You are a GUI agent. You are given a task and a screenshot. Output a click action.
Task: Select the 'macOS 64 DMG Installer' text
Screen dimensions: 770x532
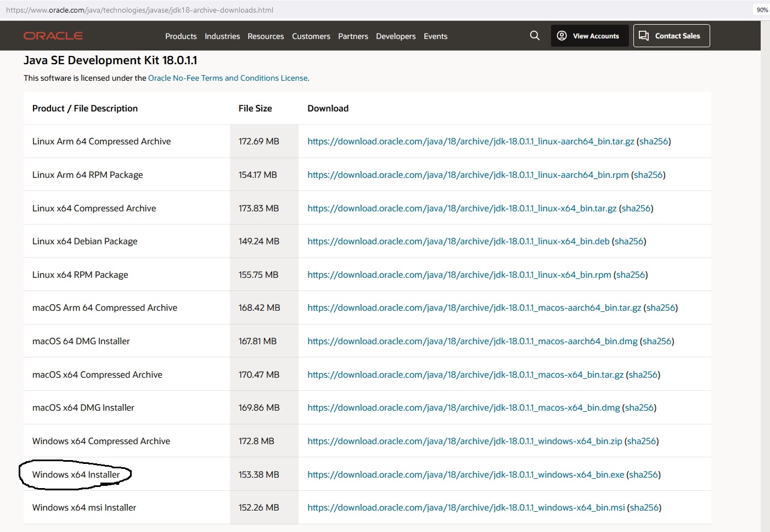81,341
